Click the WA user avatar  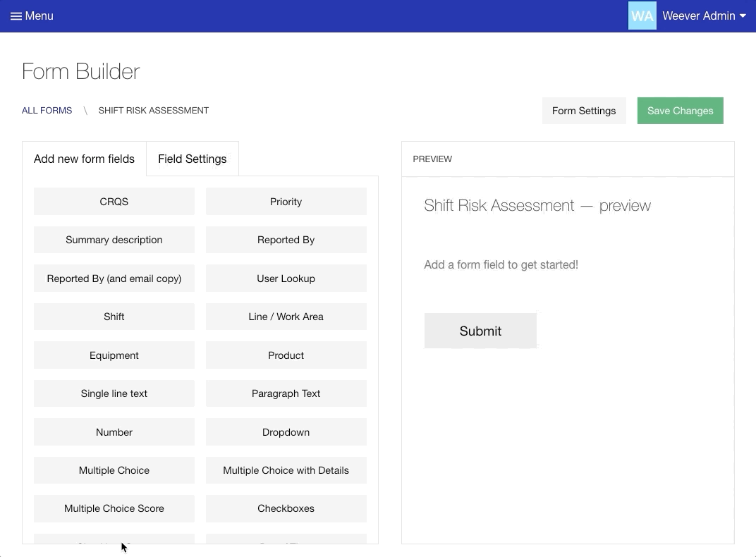(x=642, y=16)
